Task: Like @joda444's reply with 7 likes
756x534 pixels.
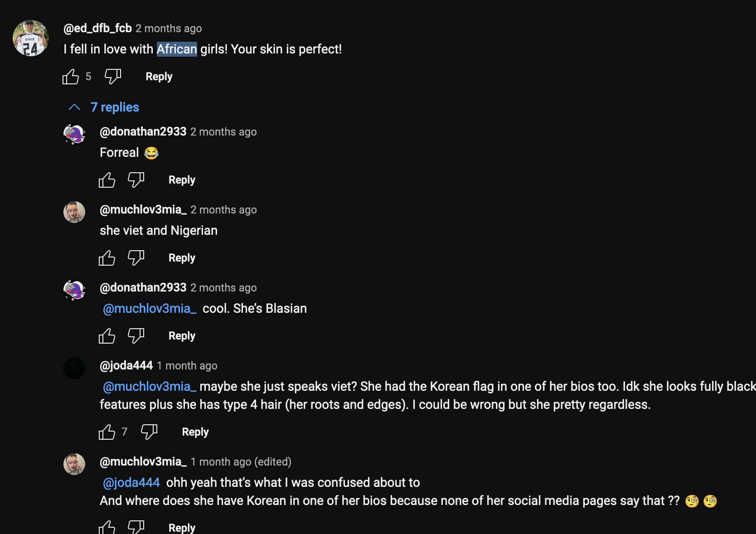Action: pos(107,432)
